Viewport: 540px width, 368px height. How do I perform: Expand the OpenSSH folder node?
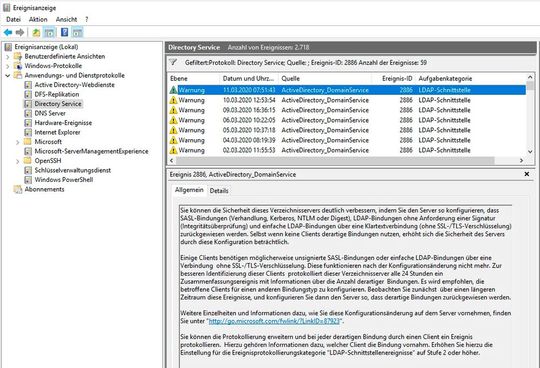click(18, 161)
